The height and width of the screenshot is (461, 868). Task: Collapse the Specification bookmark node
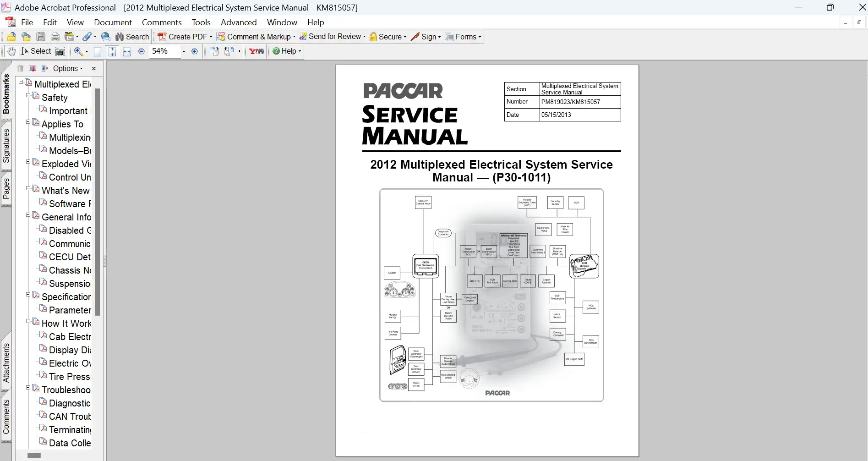(x=28, y=295)
